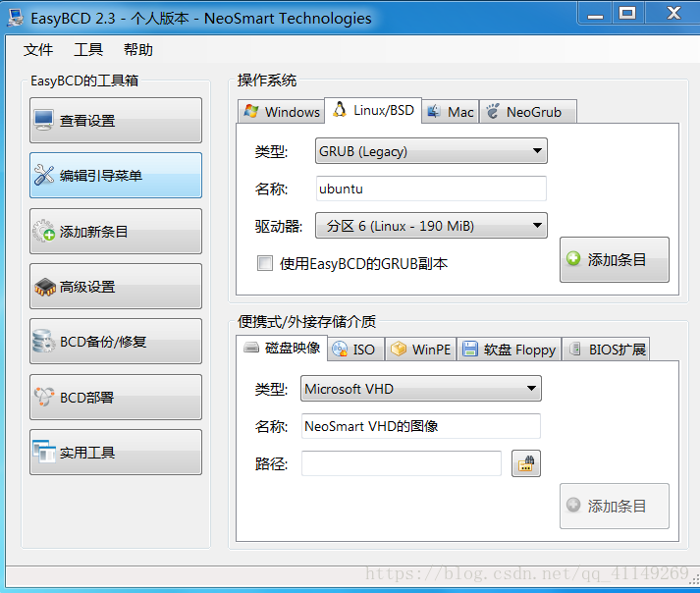Click the windows icon beside 实用工具

click(x=44, y=452)
